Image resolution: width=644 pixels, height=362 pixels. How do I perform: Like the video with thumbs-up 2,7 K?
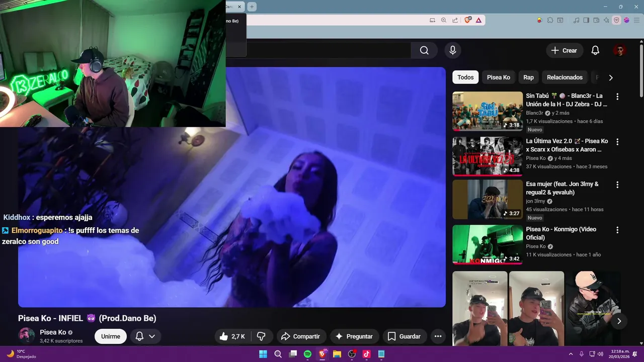pyautogui.click(x=232, y=336)
